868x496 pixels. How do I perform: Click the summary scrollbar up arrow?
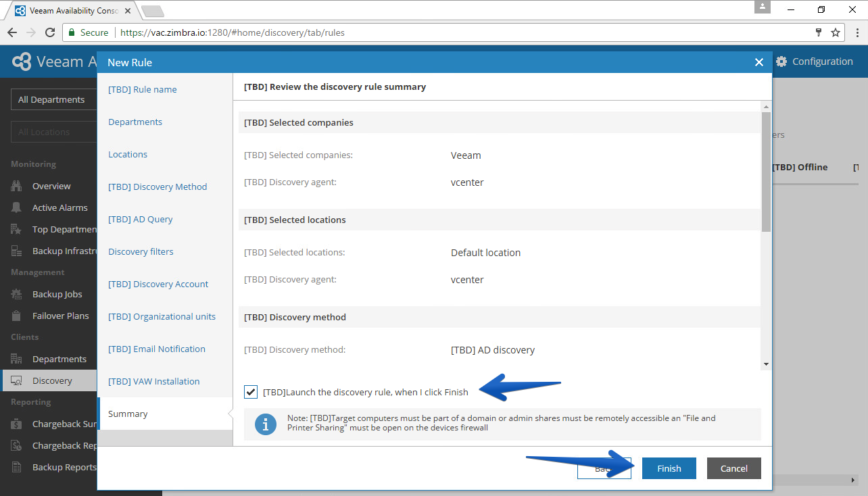766,107
